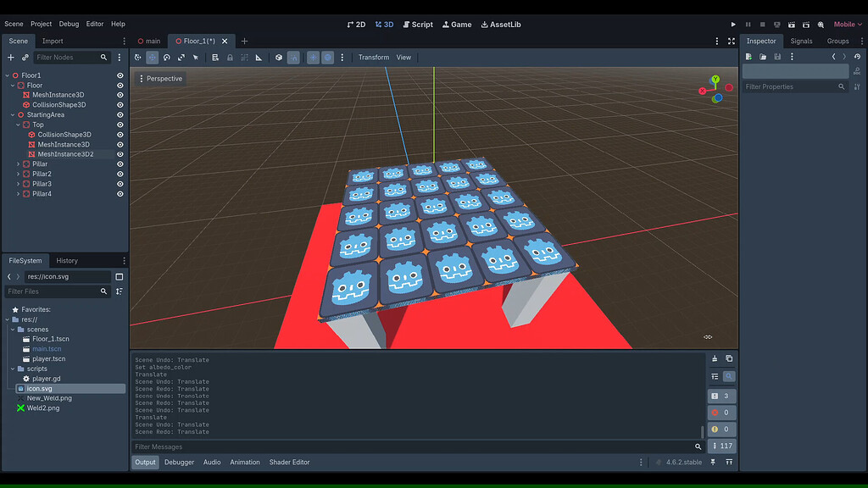This screenshot has width=868, height=488.
Task: Hide MeshInstance3D2 via its eye icon
Action: 120,154
